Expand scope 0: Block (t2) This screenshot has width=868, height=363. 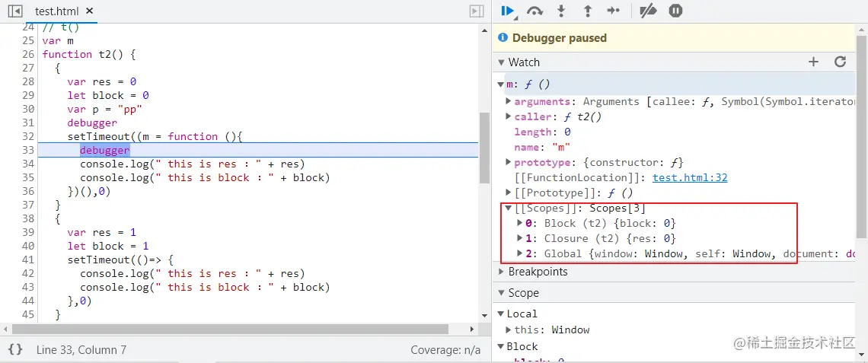coord(520,223)
